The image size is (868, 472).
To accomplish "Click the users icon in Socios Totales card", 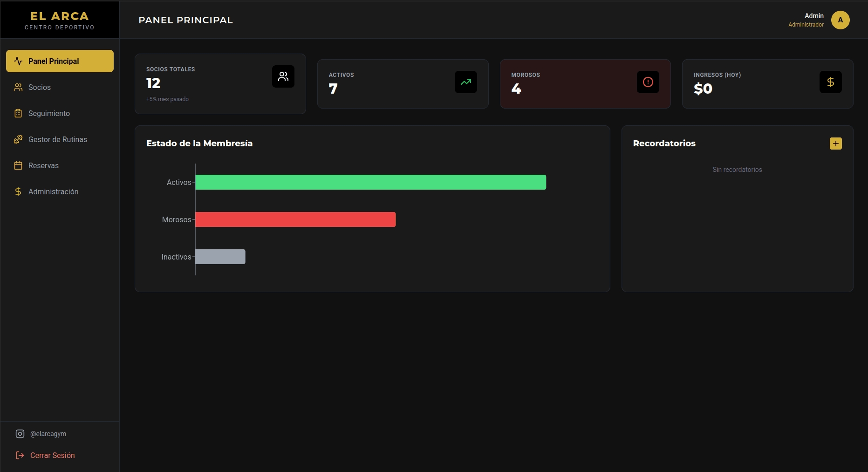I will coord(283,76).
